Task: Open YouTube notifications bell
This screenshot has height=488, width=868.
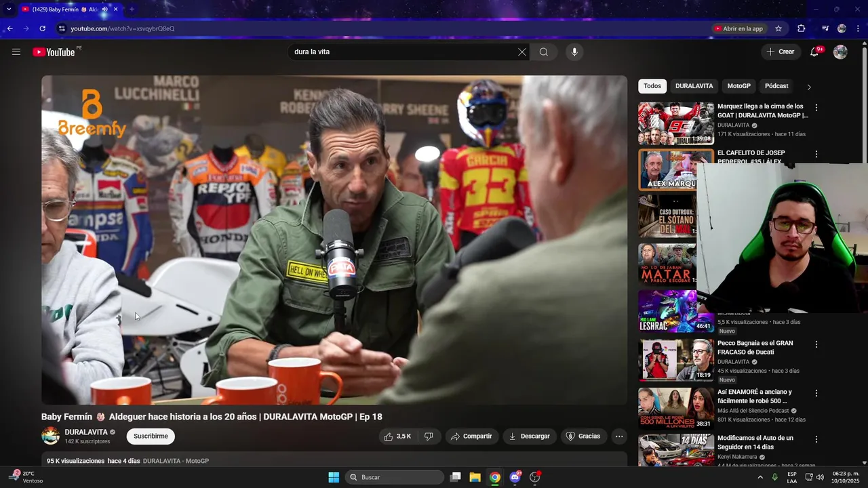Action: (x=815, y=52)
